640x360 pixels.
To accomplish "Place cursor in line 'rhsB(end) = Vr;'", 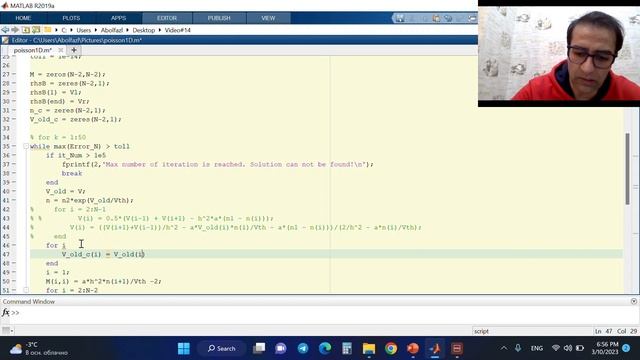I will 60,101.
